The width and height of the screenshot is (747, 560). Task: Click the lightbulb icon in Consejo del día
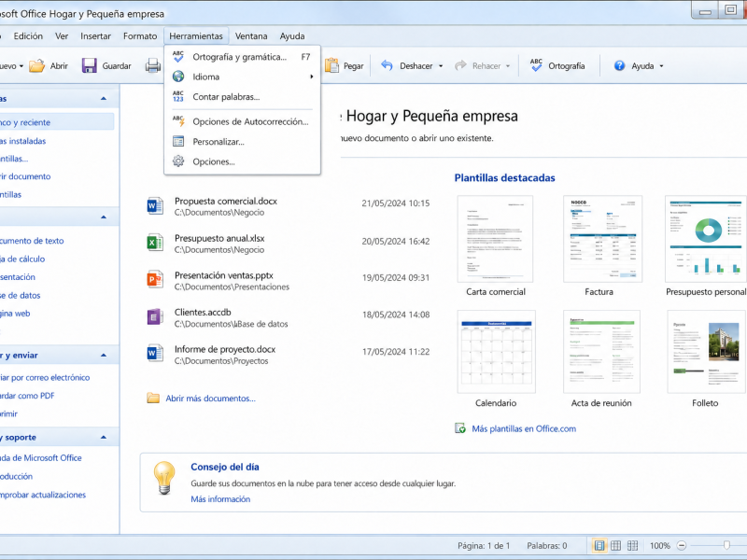coord(164,478)
